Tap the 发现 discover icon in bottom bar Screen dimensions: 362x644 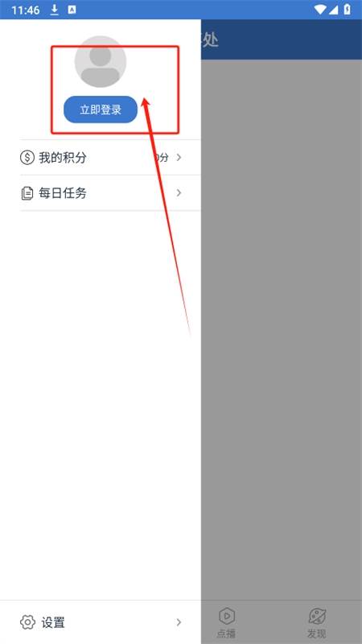coord(317,616)
